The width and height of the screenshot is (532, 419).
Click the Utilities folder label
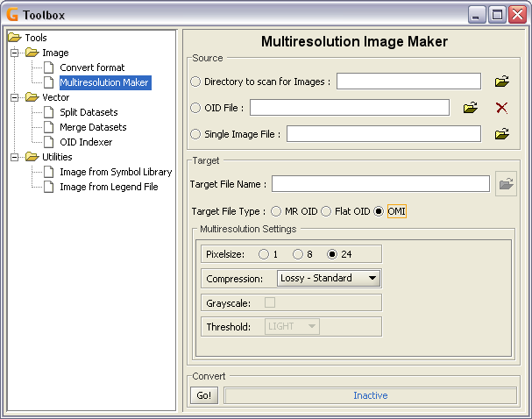(x=57, y=157)
